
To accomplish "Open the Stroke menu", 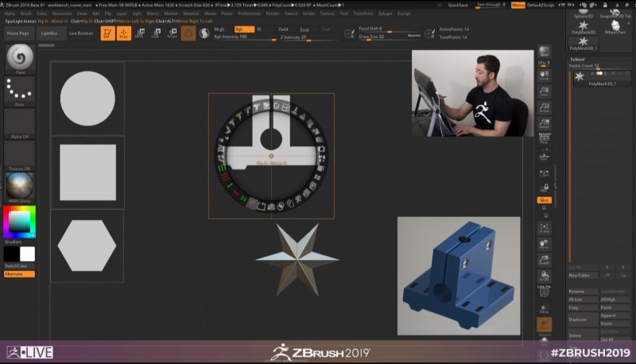I will pos(308,14).
